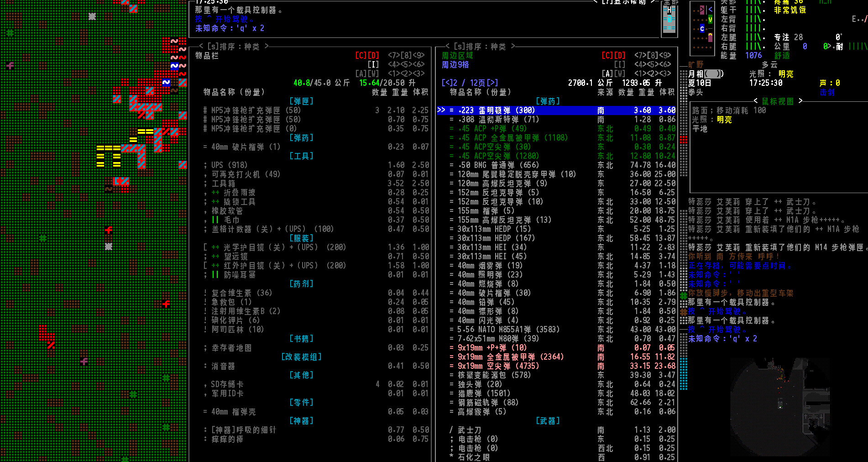The width and height of the screenshot is (868, 462).
Task: Select 阿司匹林 (10) row
Action: [315, 330]
